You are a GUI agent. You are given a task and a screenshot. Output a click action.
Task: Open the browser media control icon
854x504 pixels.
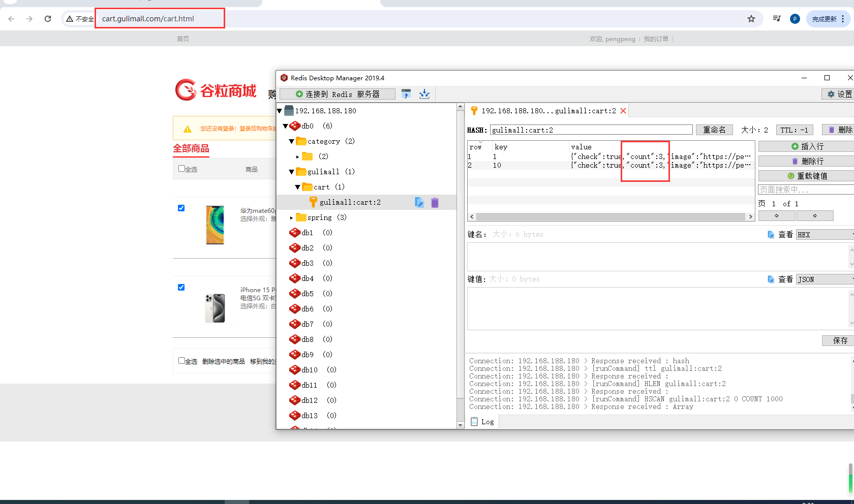(x=777, y=19)
